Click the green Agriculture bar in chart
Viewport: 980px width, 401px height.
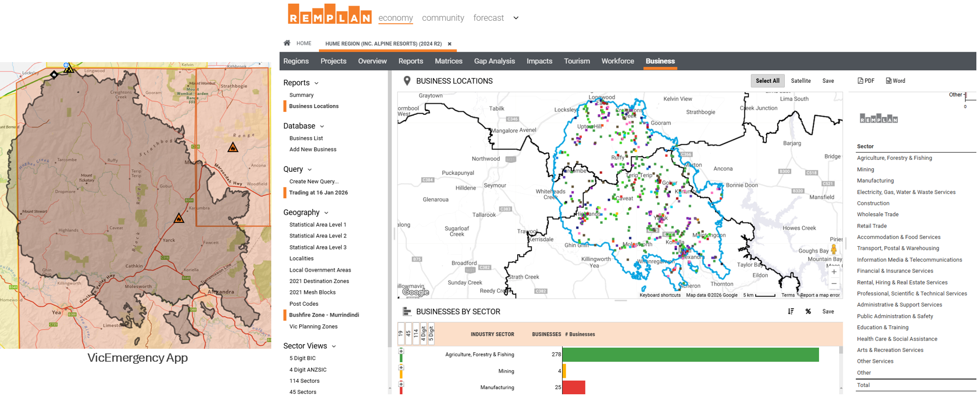click(690, 354)
